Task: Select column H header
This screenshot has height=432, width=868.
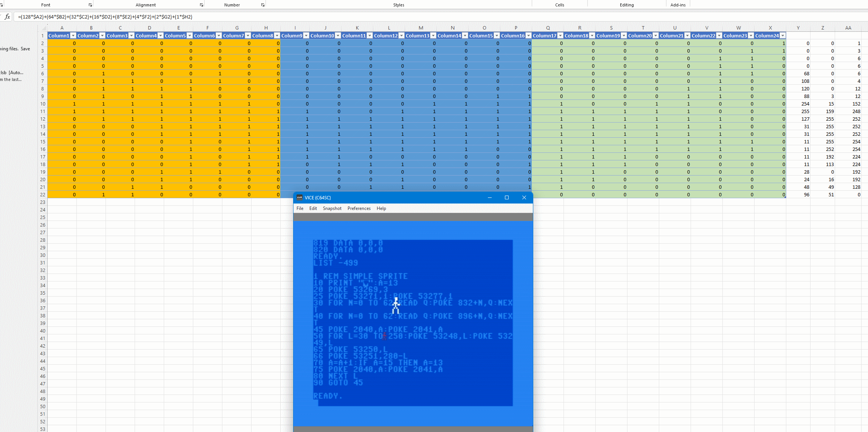Action: 266,28
